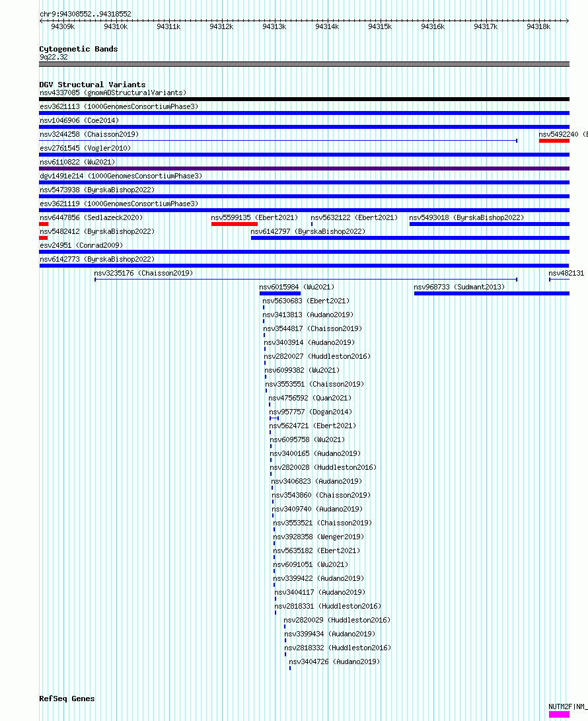Click nsv3404117 (Audano2019) label
This screenshot has width=588, height=721.
tap(320, 592)
